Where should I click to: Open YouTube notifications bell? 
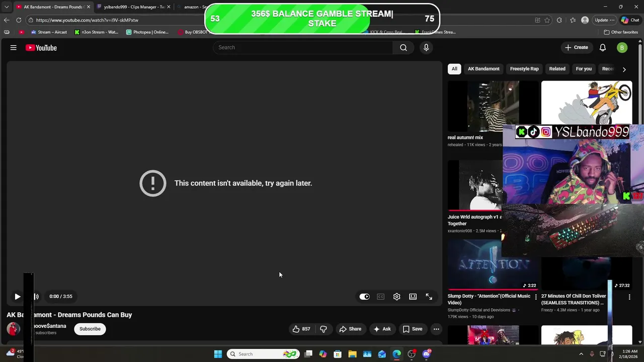pos(603,48)
